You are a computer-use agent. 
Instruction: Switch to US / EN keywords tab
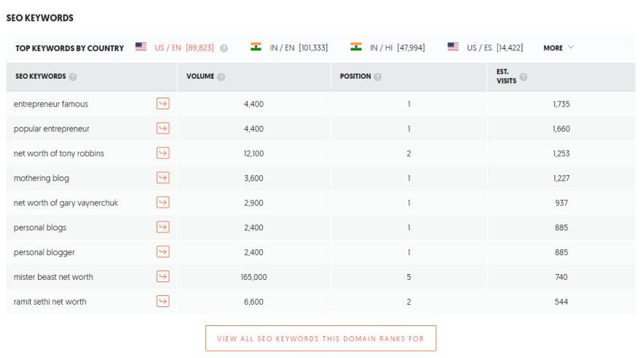[x=174, y=47]
